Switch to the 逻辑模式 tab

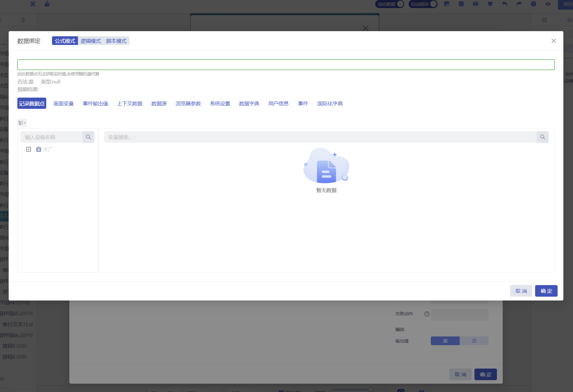pyautogui.click(x=91, y=41)
